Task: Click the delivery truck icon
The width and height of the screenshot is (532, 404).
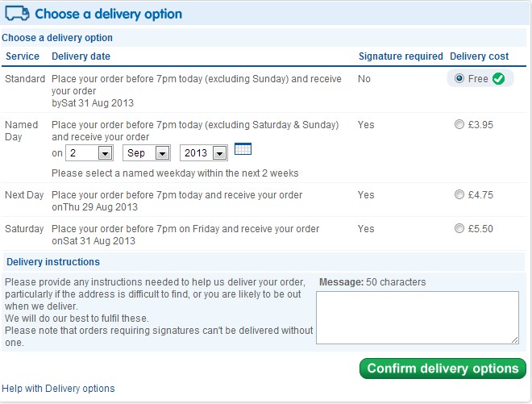Action: (x=17, y=13)
